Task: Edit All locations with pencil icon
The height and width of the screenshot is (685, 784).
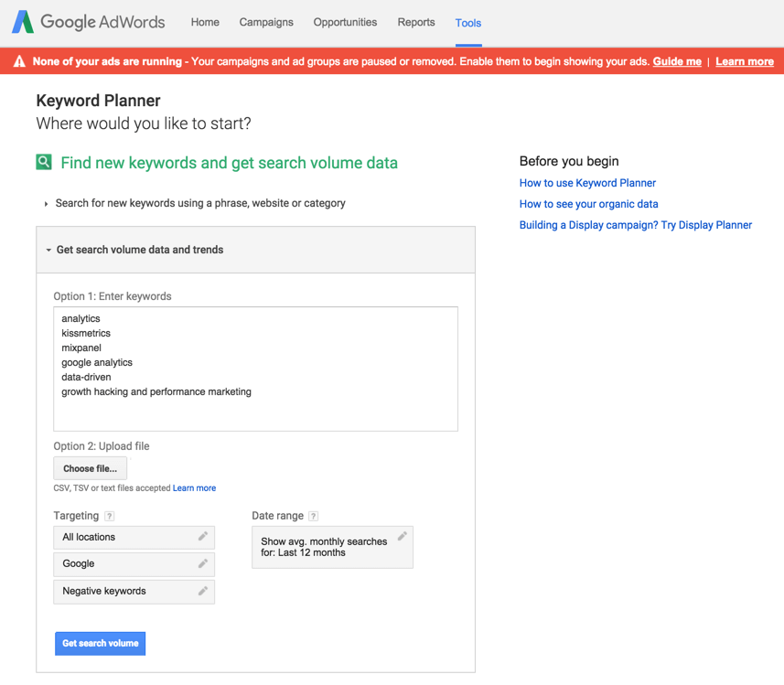Action: (x=203, y=537)
